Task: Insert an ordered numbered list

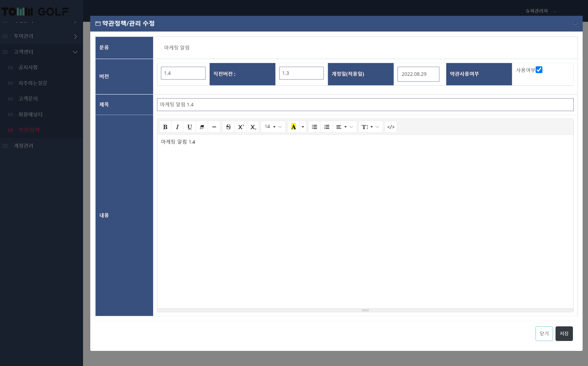Action: (x=327, y=127)
